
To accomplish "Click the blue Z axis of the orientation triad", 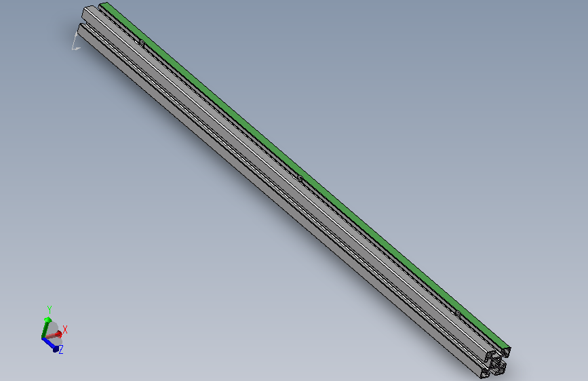I will point(52,345).
